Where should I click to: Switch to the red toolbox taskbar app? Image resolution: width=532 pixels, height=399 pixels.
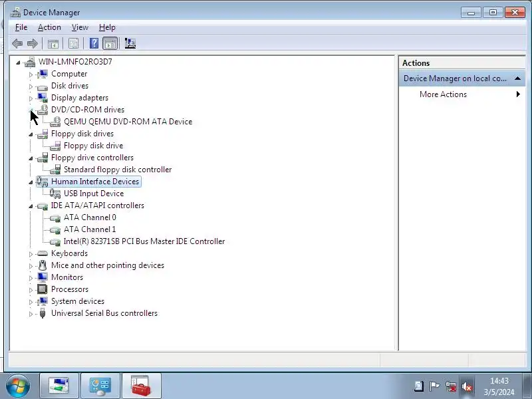[141, 386]
